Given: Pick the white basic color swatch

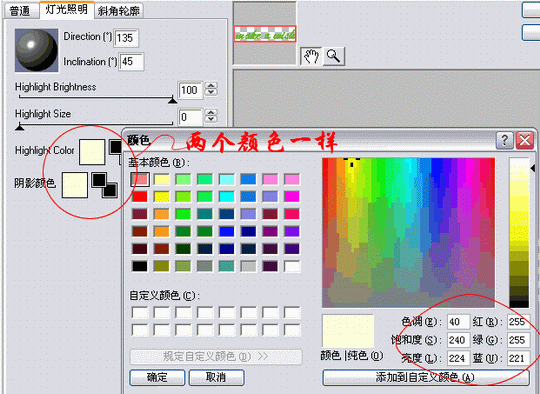Looking at the screenshot, I should coord(292,266).
